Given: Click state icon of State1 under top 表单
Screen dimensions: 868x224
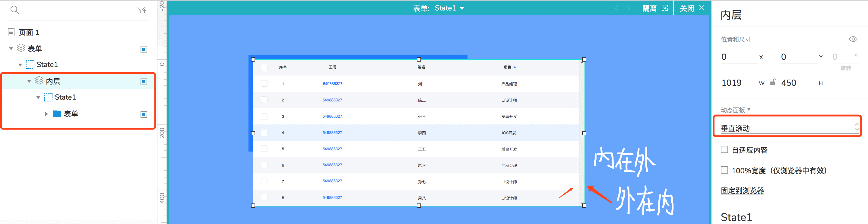Looking at the screenshot, I should [x=30, y=64].
